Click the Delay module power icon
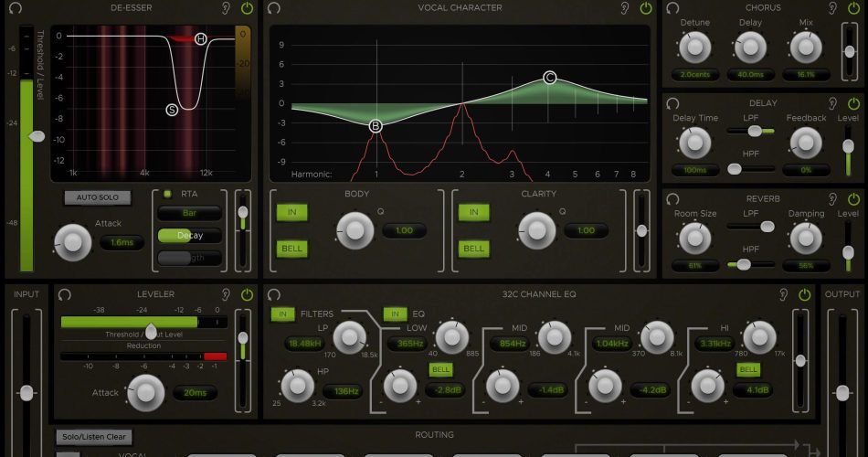The image size is (868, 457). 853,103
